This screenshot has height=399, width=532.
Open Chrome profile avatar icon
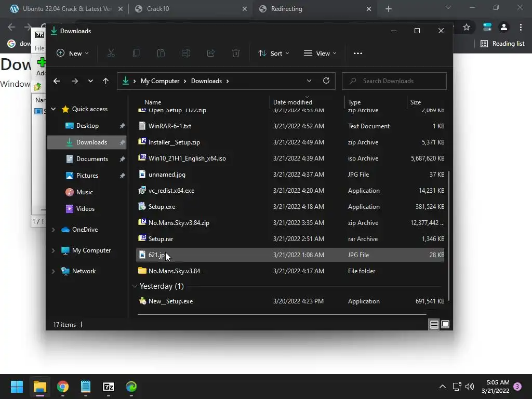pyautogui.click(x=504, y=27)
